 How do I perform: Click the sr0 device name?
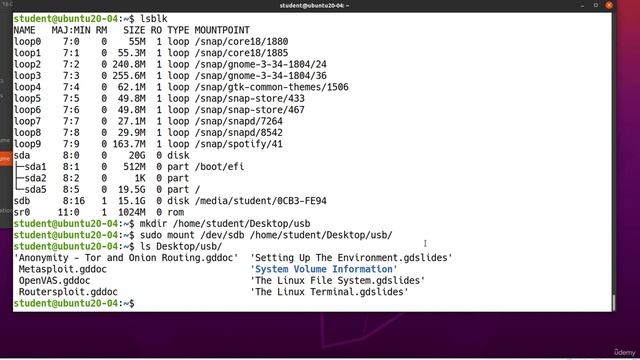coord(22,212)
